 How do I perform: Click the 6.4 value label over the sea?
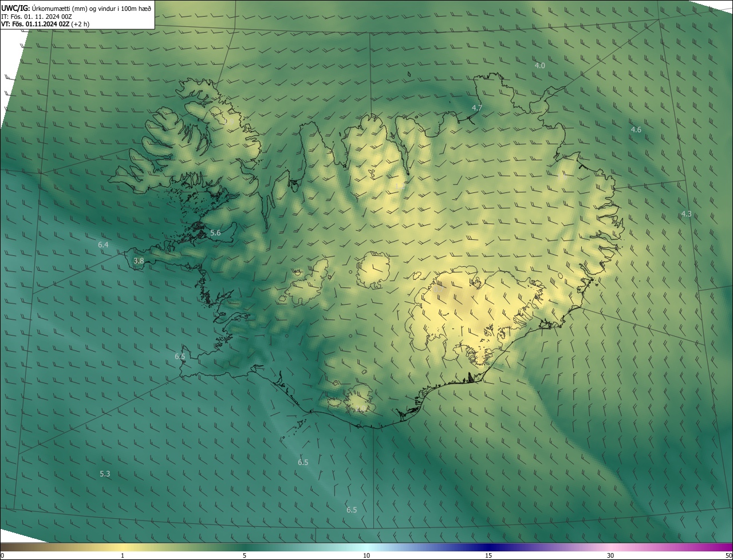[x=103, y=245]
